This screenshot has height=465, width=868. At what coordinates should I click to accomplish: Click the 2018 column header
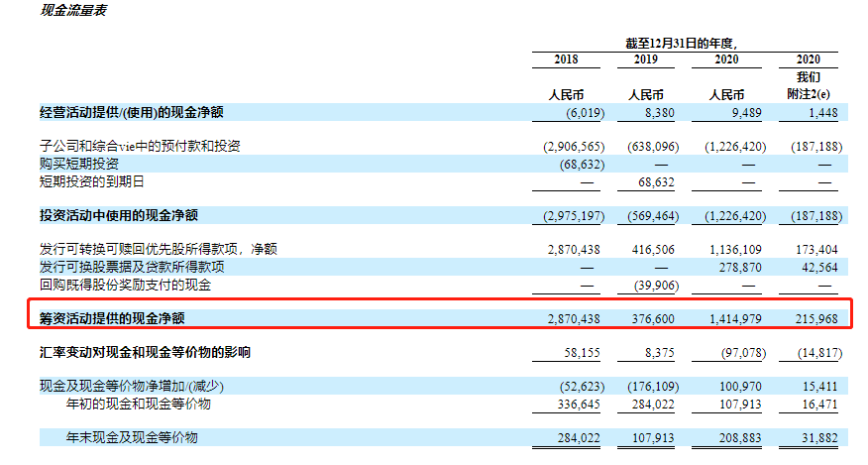point(566,59)
